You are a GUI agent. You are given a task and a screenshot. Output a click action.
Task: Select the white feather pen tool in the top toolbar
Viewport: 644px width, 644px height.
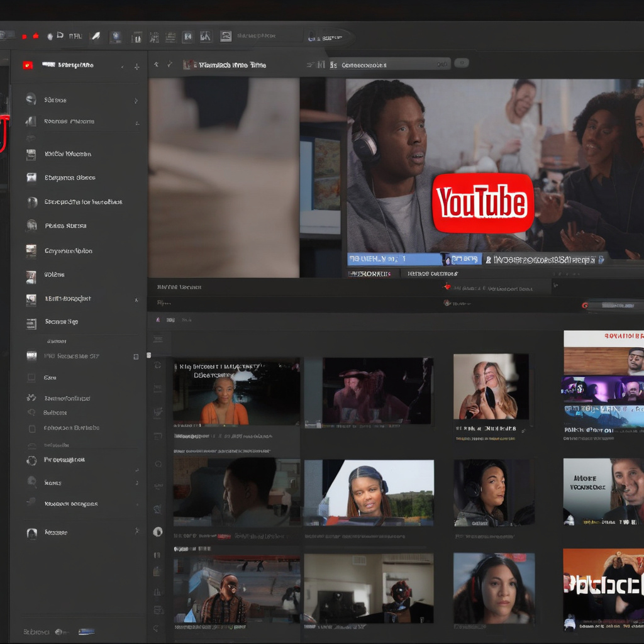click(x=96, y=36)
